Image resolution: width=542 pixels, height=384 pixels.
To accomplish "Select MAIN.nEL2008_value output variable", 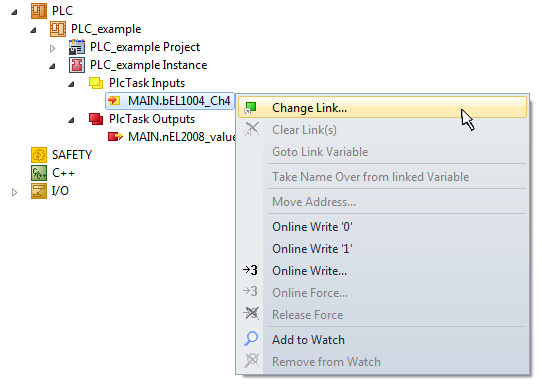I will pos(181,137).
